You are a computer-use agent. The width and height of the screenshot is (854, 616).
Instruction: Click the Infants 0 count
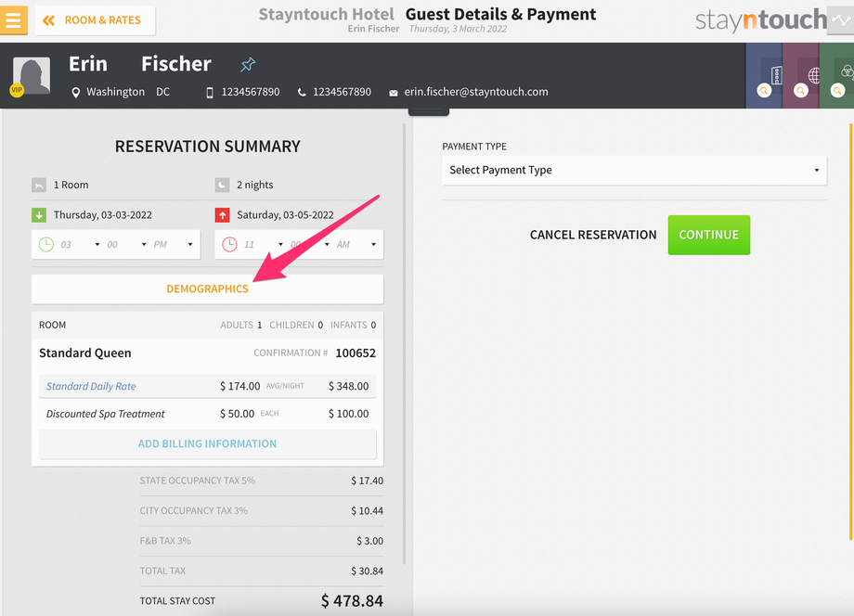point(353,326)
